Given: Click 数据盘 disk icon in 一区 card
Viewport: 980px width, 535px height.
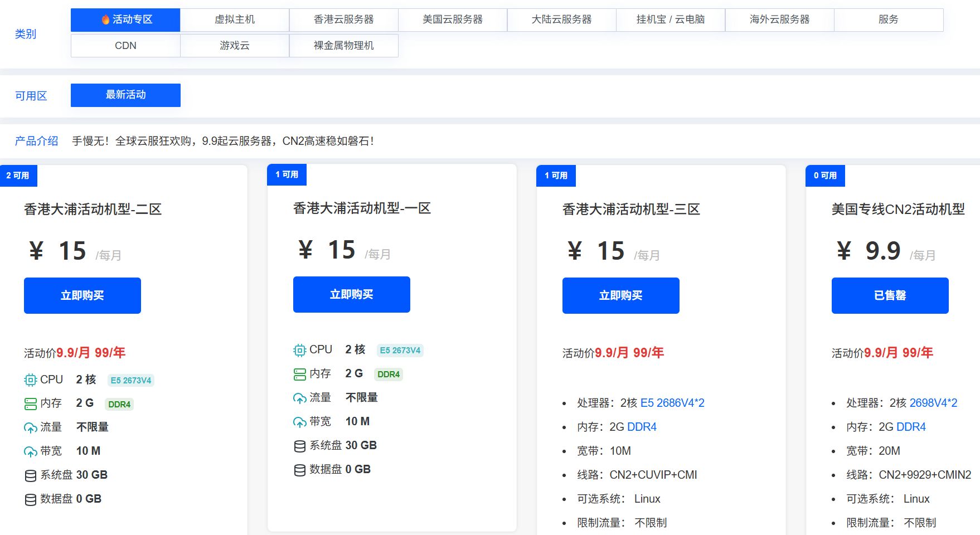Looking at the screenshot, I should [x=299, y=470].
